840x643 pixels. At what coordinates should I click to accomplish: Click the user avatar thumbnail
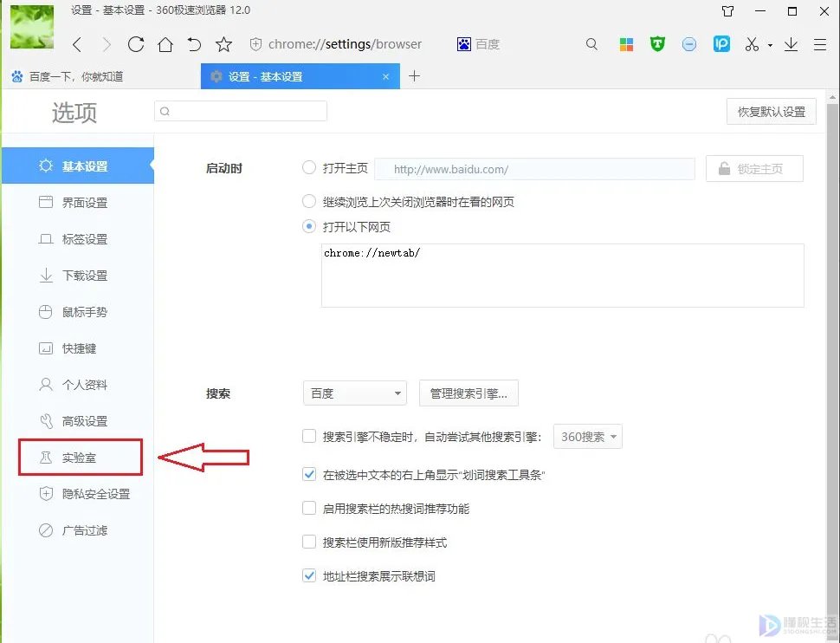coord(31,27)
